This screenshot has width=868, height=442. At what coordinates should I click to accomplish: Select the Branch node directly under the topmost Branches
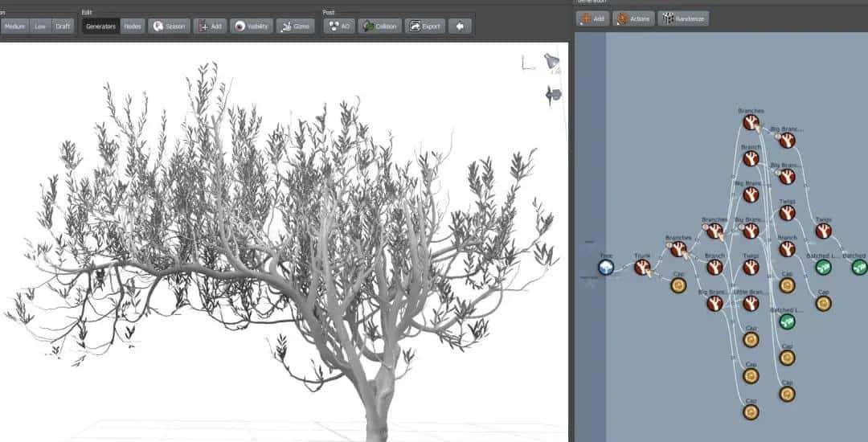tap(751, 158)
